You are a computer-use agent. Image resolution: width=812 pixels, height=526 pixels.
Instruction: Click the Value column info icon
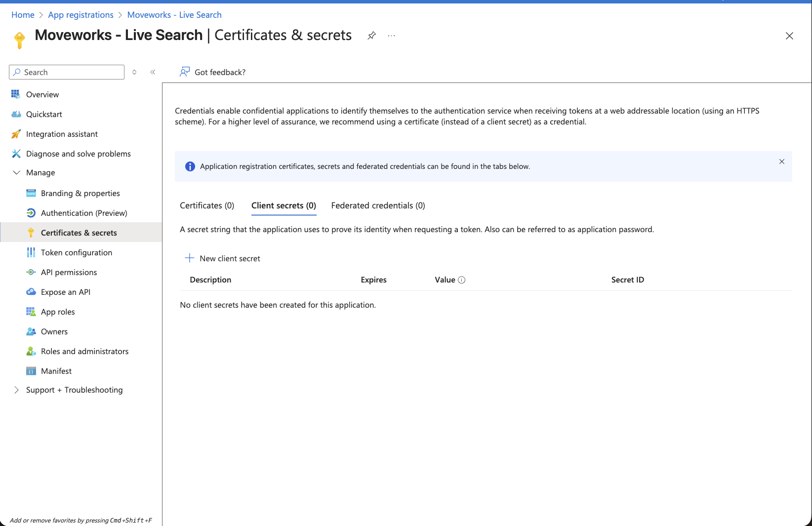pos(462,280)
